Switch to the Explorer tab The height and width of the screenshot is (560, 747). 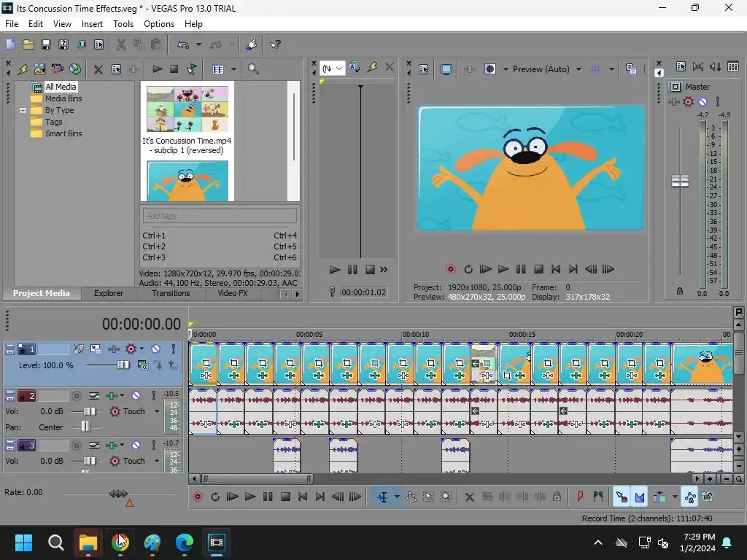pyautogui.click(x=109, y=293)
